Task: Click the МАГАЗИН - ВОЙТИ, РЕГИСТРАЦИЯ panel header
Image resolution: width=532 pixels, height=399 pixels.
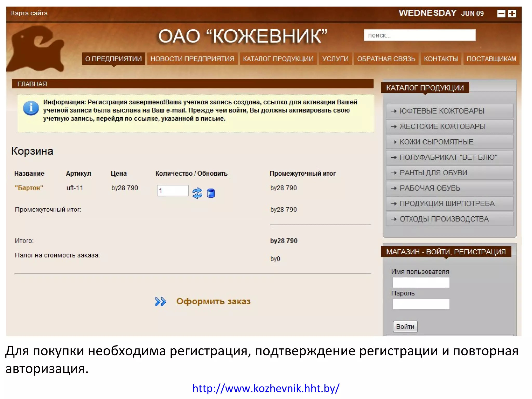Action: (446, 252)
